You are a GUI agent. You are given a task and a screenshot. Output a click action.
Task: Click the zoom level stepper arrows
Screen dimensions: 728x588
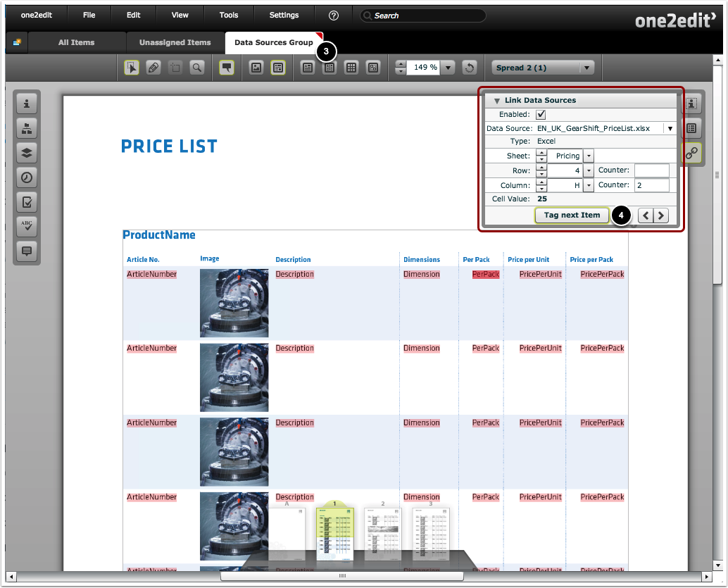click(401, 68)
